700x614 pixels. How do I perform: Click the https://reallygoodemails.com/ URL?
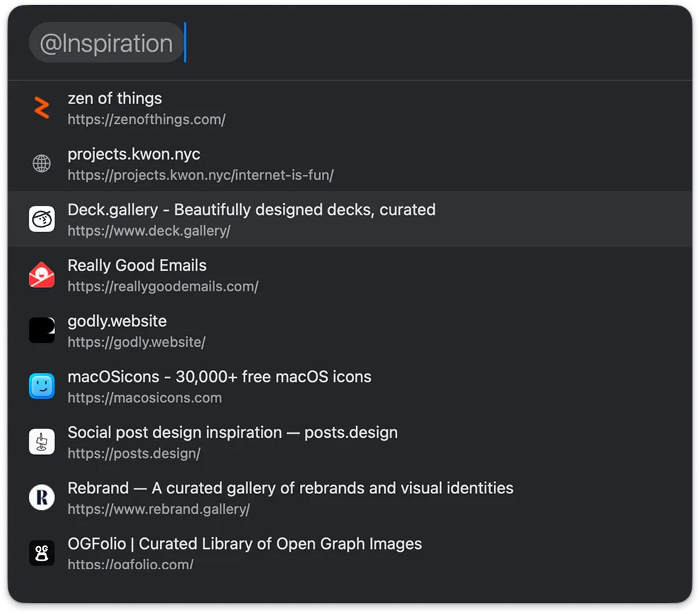163,286
